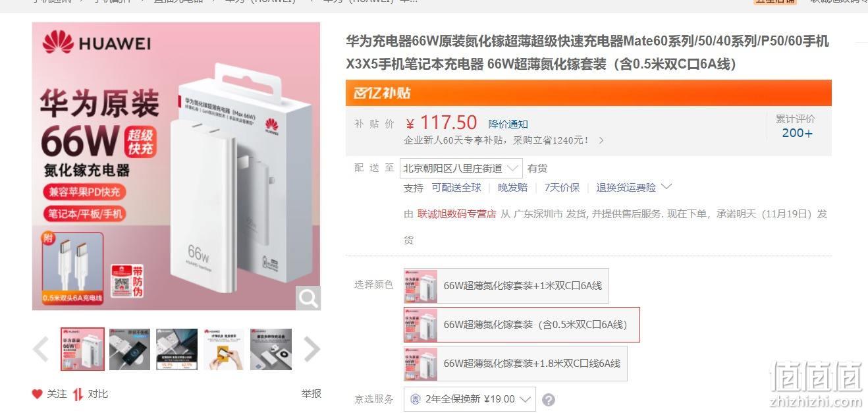This screenshot has width=868, height=413.
Task: Expand the 退换货运费险 services chevron
Action: click(x=666, y=187)
